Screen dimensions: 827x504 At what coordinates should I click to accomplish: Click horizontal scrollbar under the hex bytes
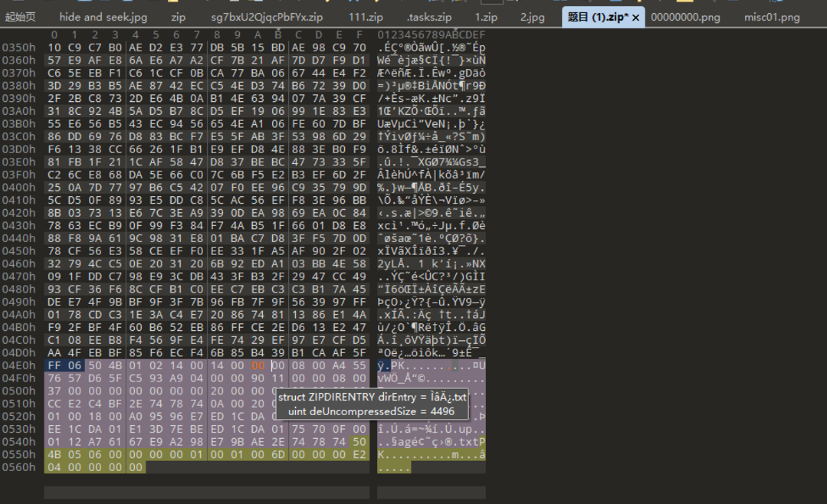click(x=207, y=493)
